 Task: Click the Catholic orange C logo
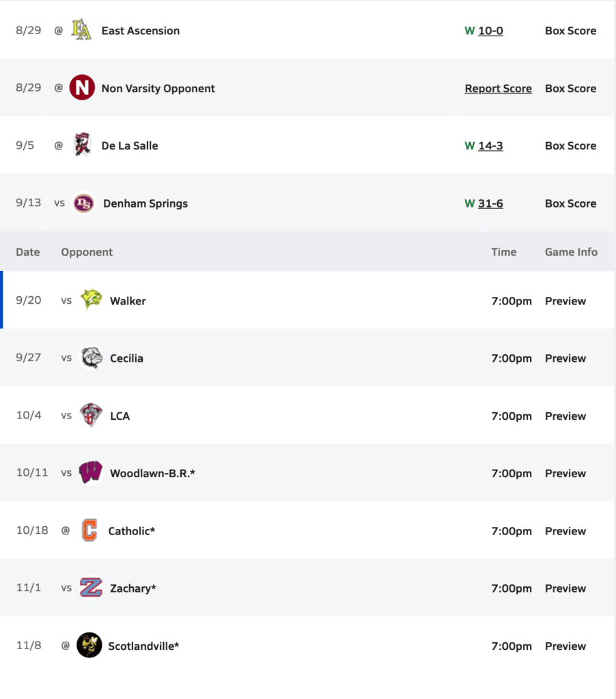pyautogui.click(x=89, y=530)
